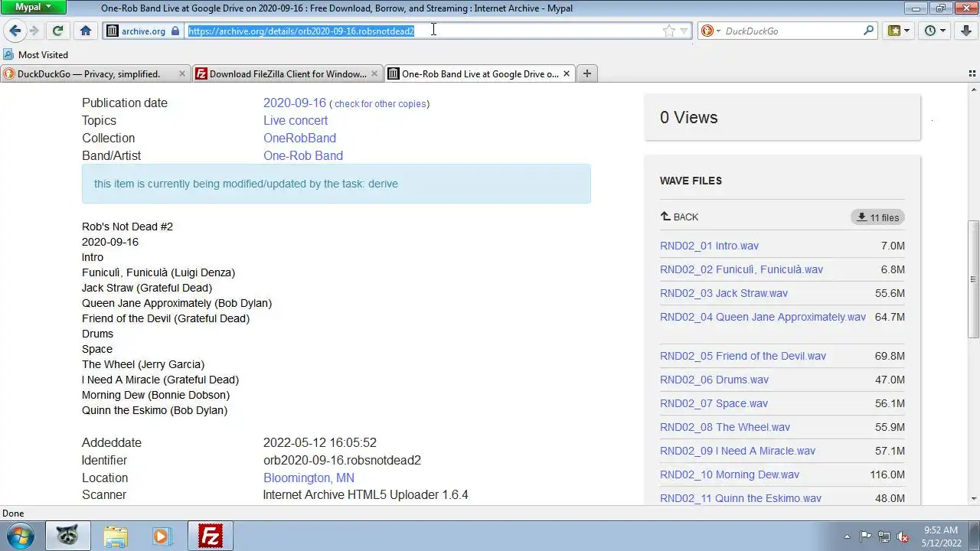Download all 11 files
980x551 pixels.
point(877,217)
